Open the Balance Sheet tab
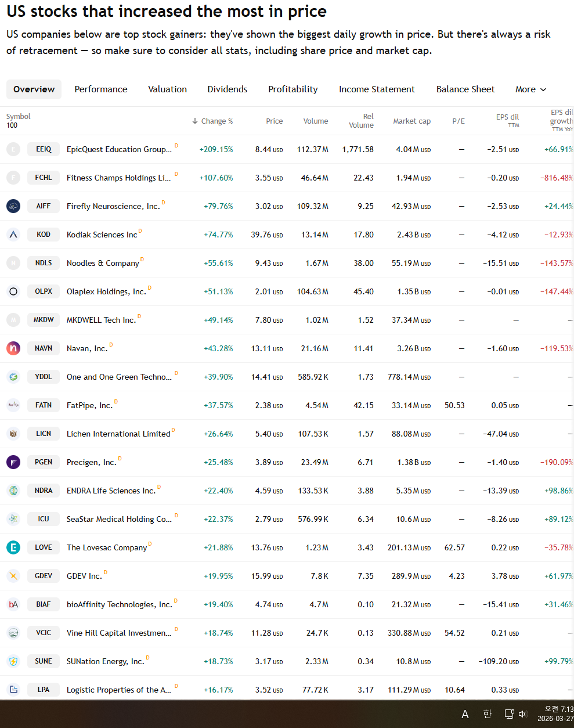Image resolution: width=574 pixels, height=728 pixels. click(465, 89)
